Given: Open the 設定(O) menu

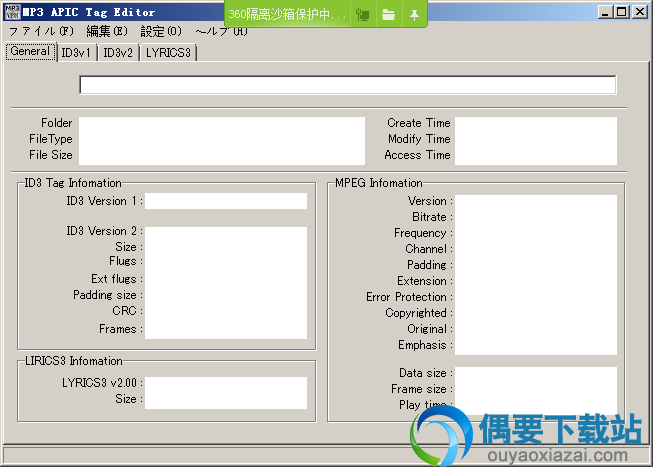Looking at the screenshot, I should [x=161, y=31].
